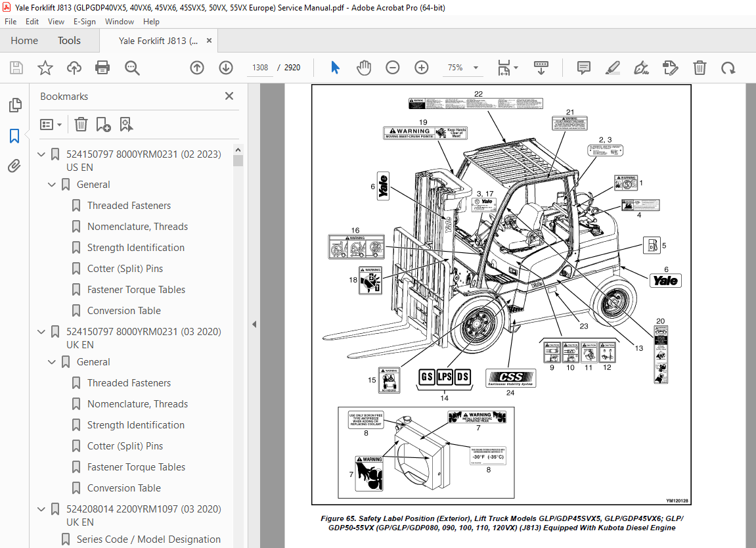The width and height of the screenshot is (756, 548).
Task: Open the Find text magnifier tool
Action: pos(131,68)
